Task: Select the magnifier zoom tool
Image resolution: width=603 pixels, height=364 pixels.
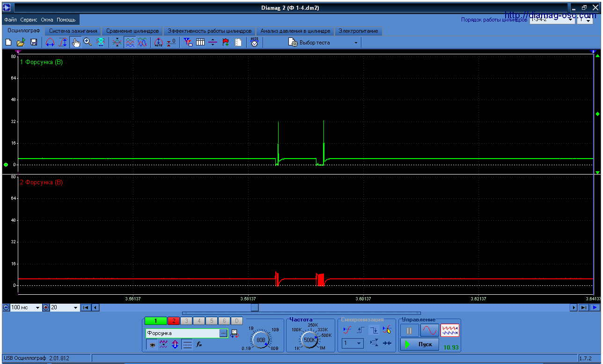Action: click(88, 43)
